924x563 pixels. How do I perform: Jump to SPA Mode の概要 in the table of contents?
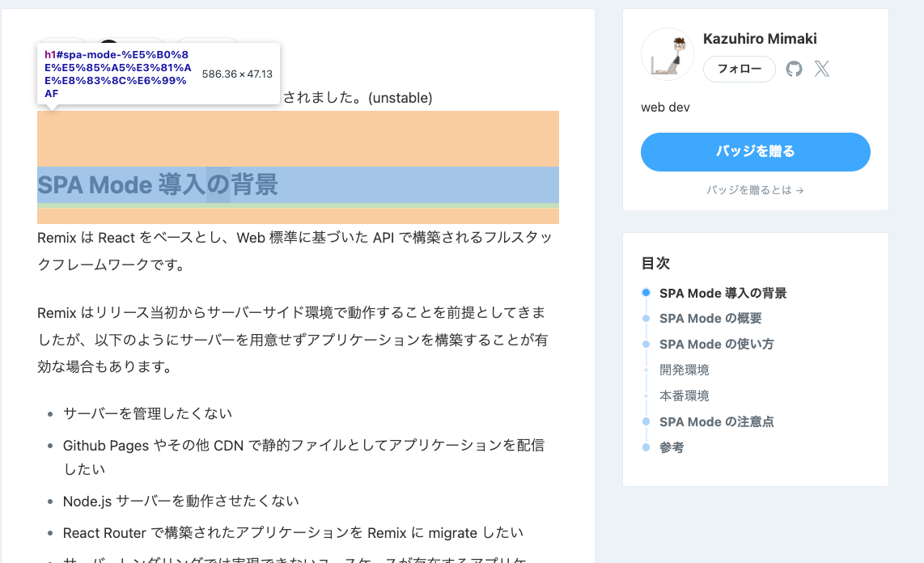pyautogui.click(x=710, y=319)
